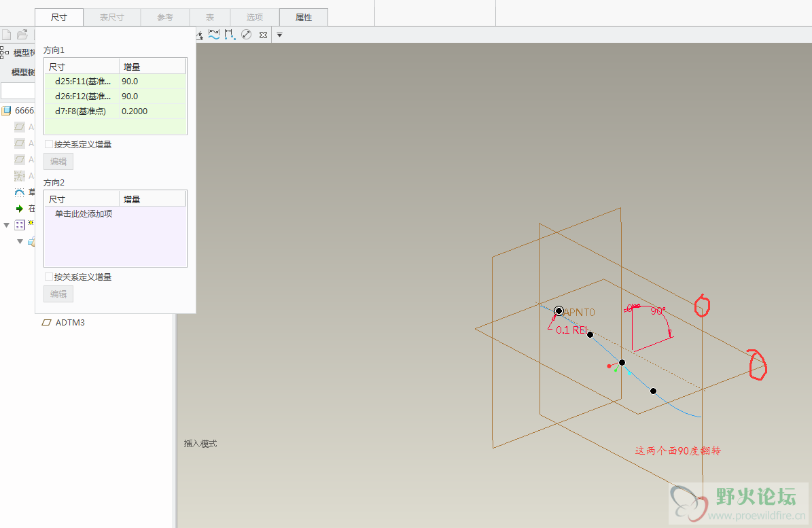
Task: Open the 参考 tab
Action: 165,18
